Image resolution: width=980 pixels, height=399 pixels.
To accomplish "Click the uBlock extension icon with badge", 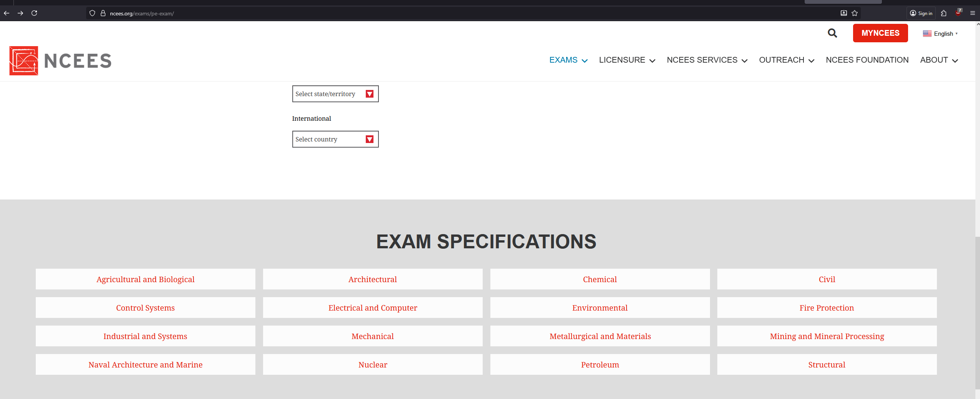I will coord(958,13).
